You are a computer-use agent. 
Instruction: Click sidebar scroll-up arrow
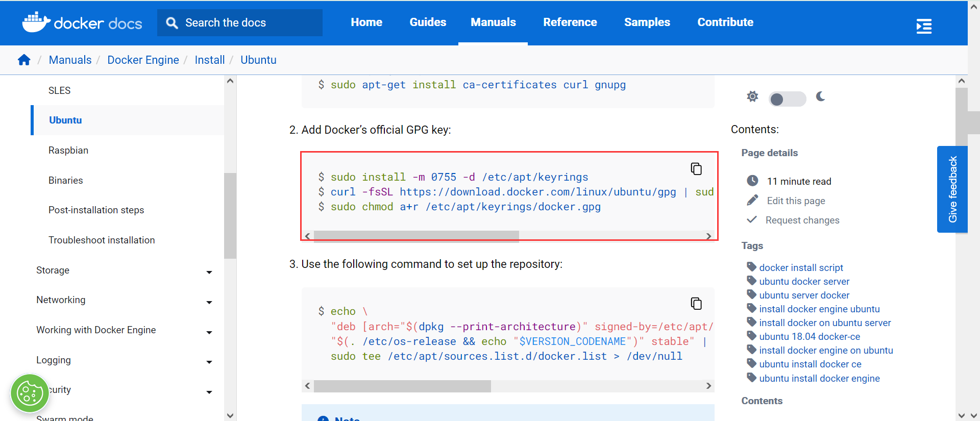(x=230, y=81)
